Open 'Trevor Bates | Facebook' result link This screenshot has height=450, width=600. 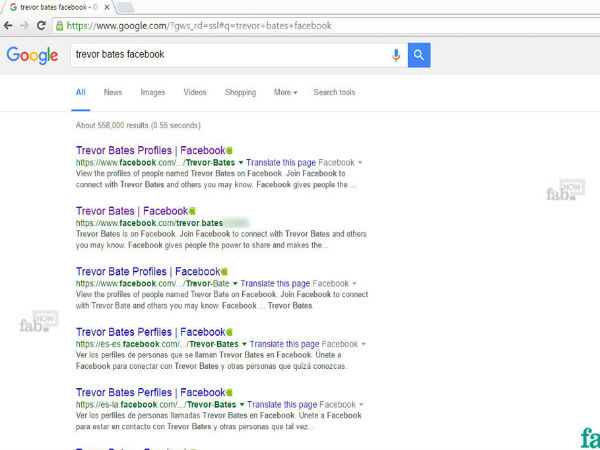click(x=131, y=211)
